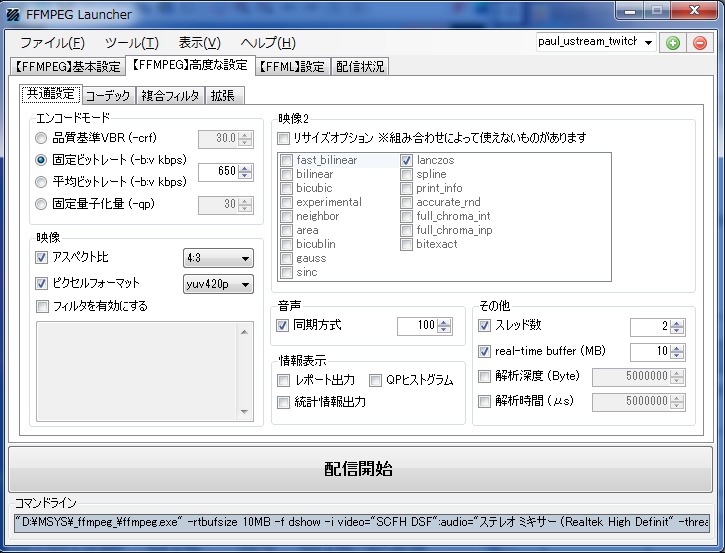725x553 pixels.
Task: Toggle the アスペクト比 checkbox
Action: [x=42, y=258]
